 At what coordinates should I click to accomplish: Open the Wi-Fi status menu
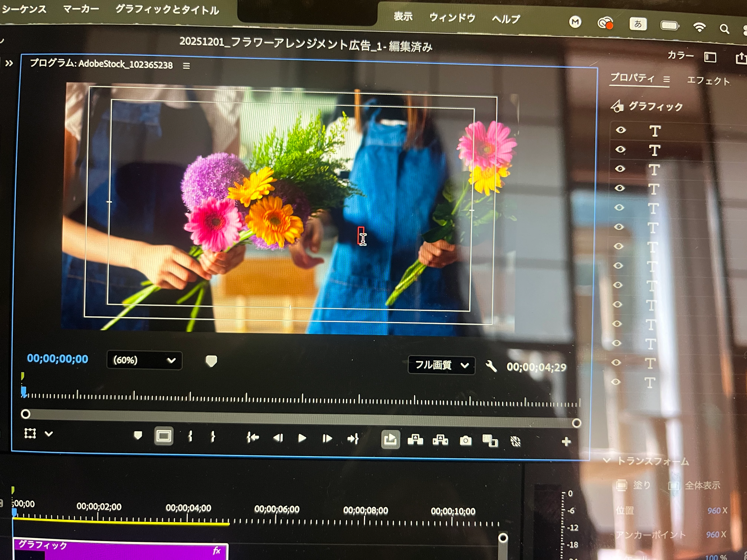point(699,27)
